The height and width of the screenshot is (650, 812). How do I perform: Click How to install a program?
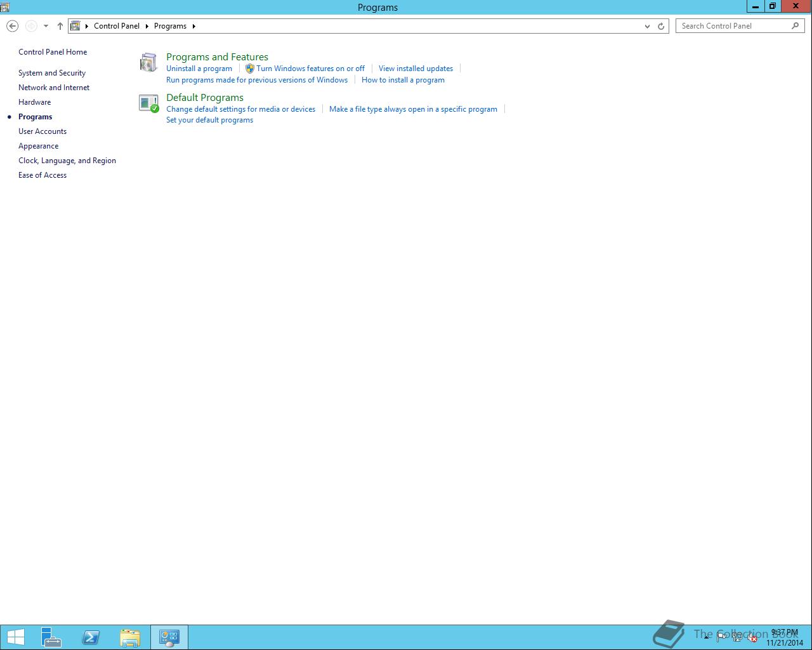403,80
